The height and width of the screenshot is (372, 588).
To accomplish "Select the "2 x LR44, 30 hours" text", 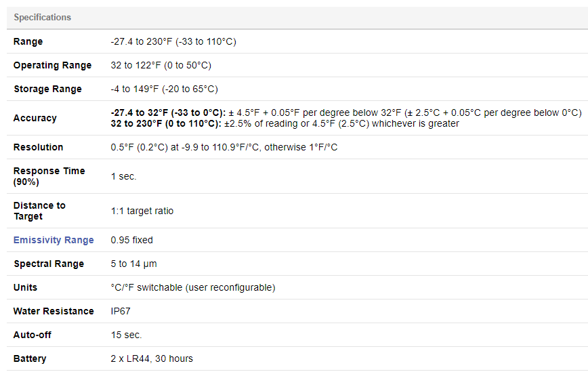I will (x=152, y=358).
